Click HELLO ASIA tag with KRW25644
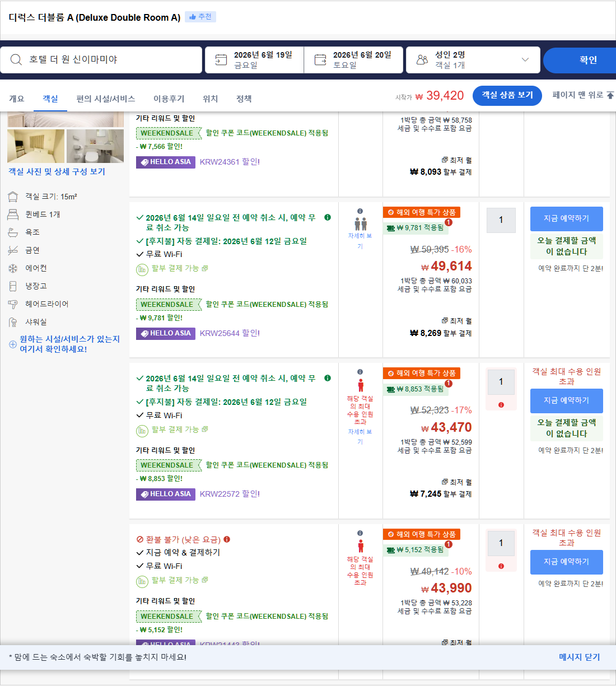This screenshot has width=616, height=686. click(166, 333)
